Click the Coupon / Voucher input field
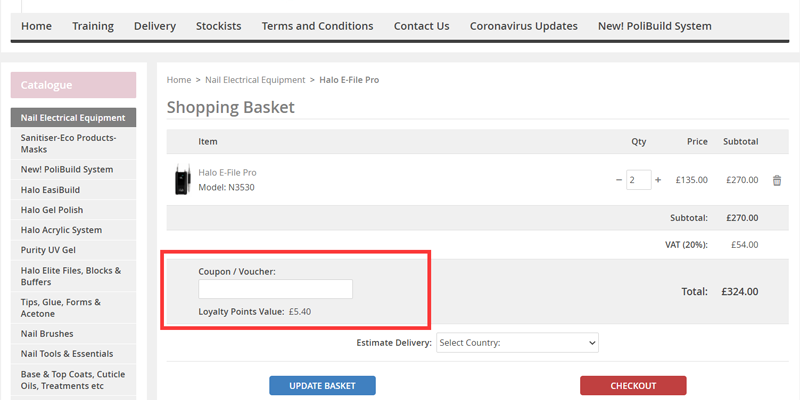The width and height of the screenshot is (800, 400). (x=275, y=289)
